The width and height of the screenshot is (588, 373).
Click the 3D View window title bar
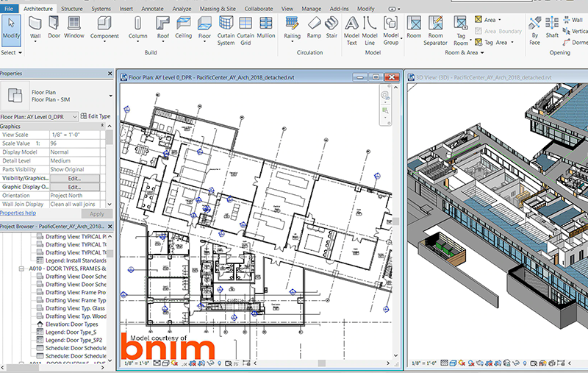499,77
